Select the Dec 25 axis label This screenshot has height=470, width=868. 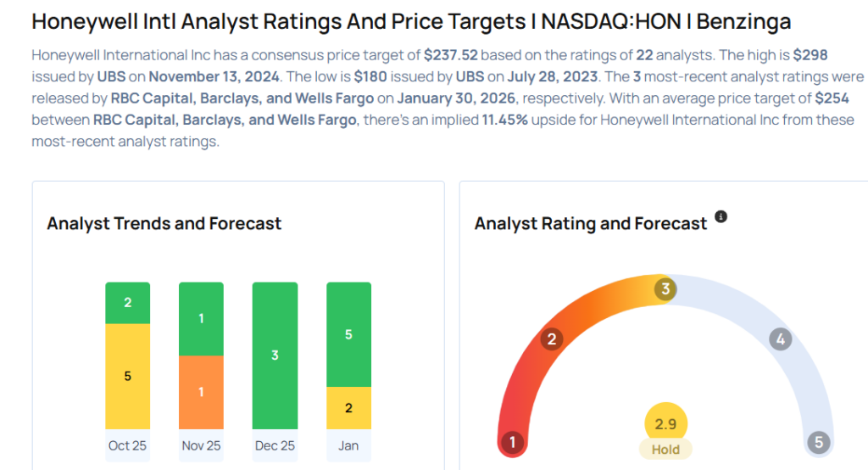pos(275,445)
